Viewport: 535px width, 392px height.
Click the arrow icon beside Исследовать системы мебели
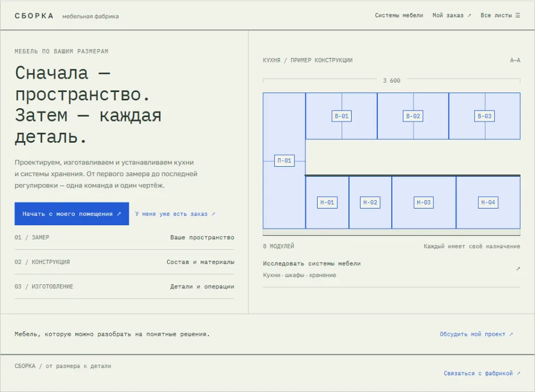(518, 269)
